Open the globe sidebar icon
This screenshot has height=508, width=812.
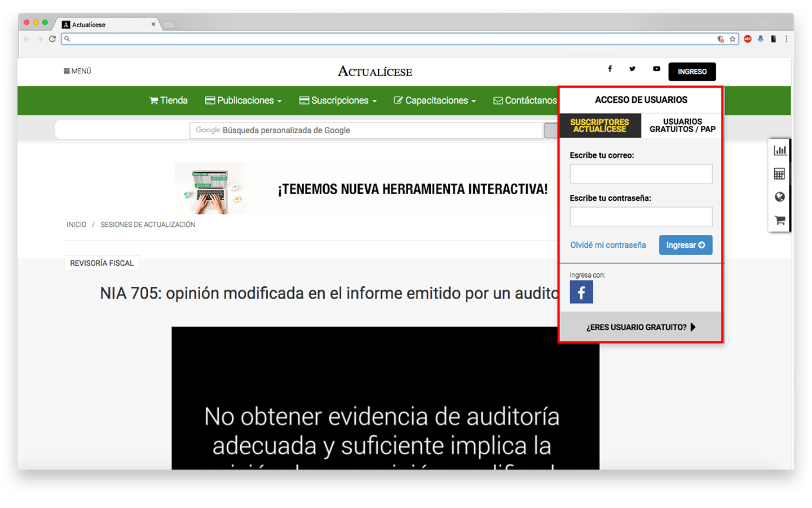(x=780, y=197)
